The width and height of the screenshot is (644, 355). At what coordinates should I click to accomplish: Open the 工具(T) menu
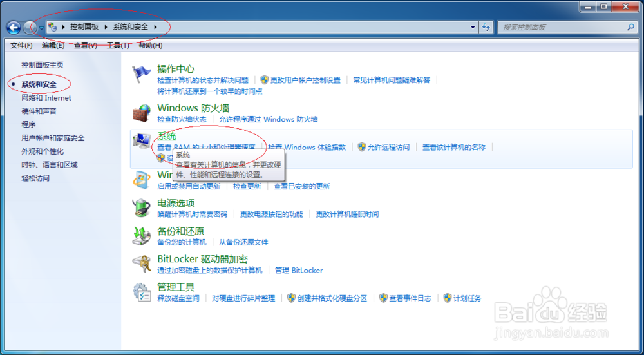point(118,45)
